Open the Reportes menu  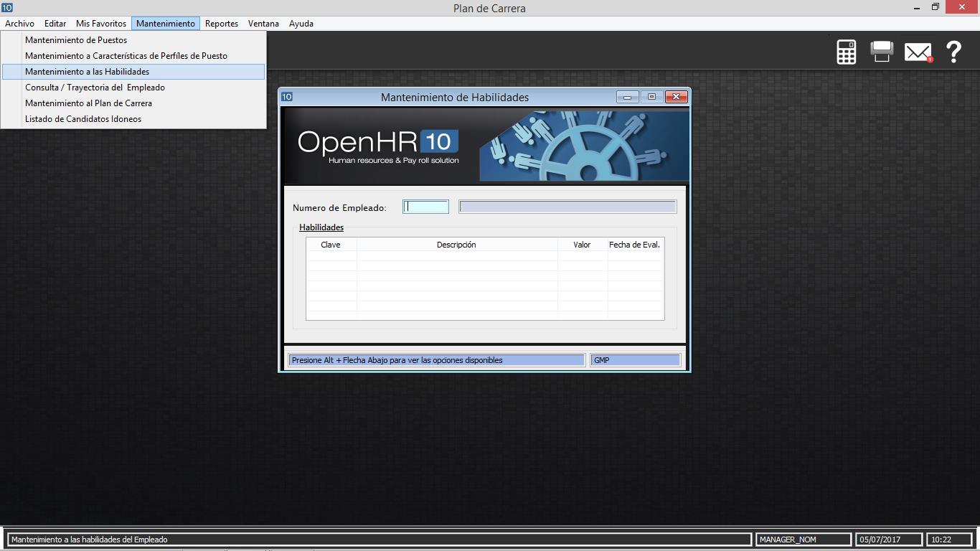click(221, 24)
